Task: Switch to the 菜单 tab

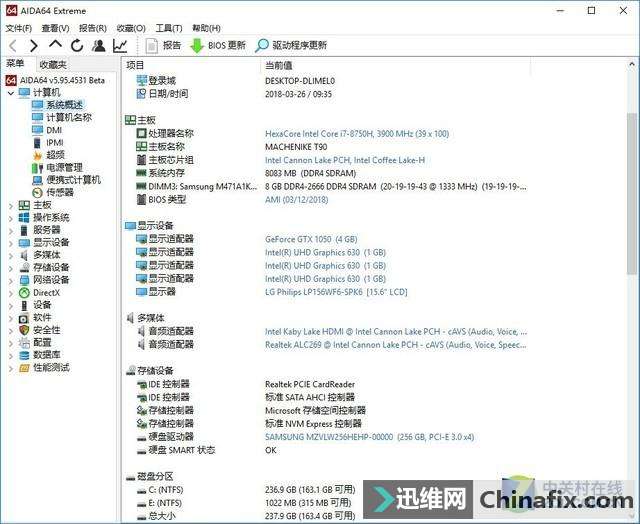Action: click(x=15, y=64)
